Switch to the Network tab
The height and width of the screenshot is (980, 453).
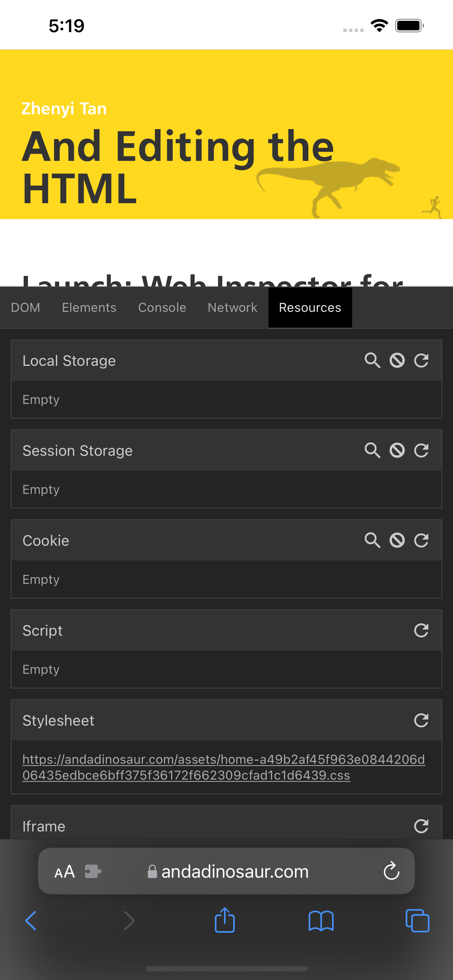point(232,307)
